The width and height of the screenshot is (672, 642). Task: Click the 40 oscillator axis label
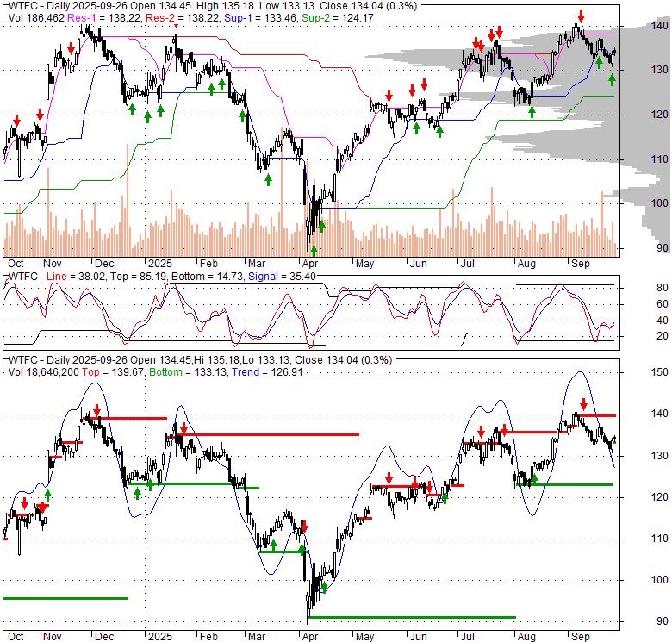pyautogui.click(x=663, y=321)
